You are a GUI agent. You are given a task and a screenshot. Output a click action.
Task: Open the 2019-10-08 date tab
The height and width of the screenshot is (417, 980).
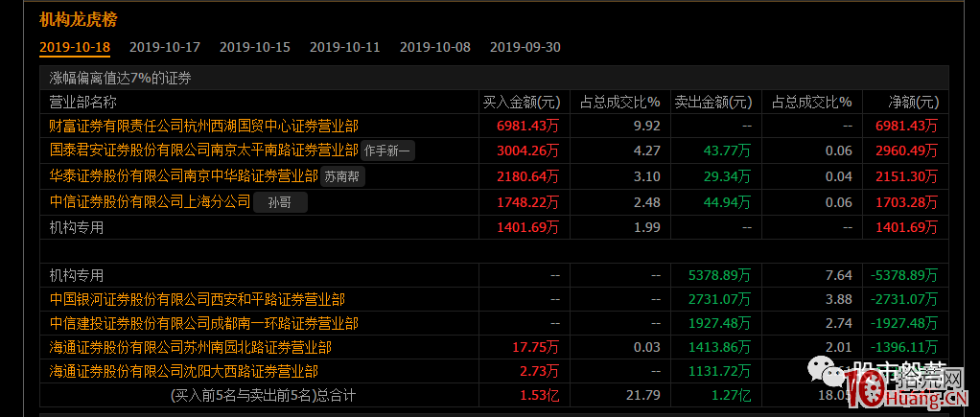pos(435,48)
